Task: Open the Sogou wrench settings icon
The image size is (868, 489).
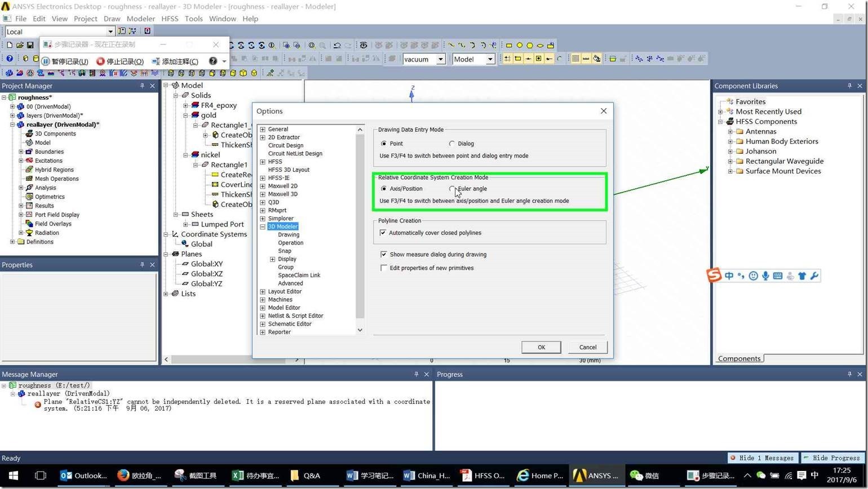Action: tap(814, 275)
